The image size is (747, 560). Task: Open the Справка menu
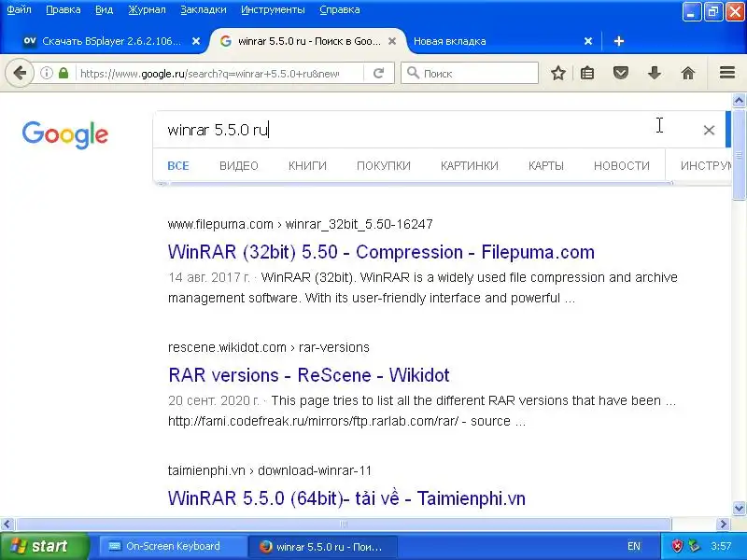(340, 9)
